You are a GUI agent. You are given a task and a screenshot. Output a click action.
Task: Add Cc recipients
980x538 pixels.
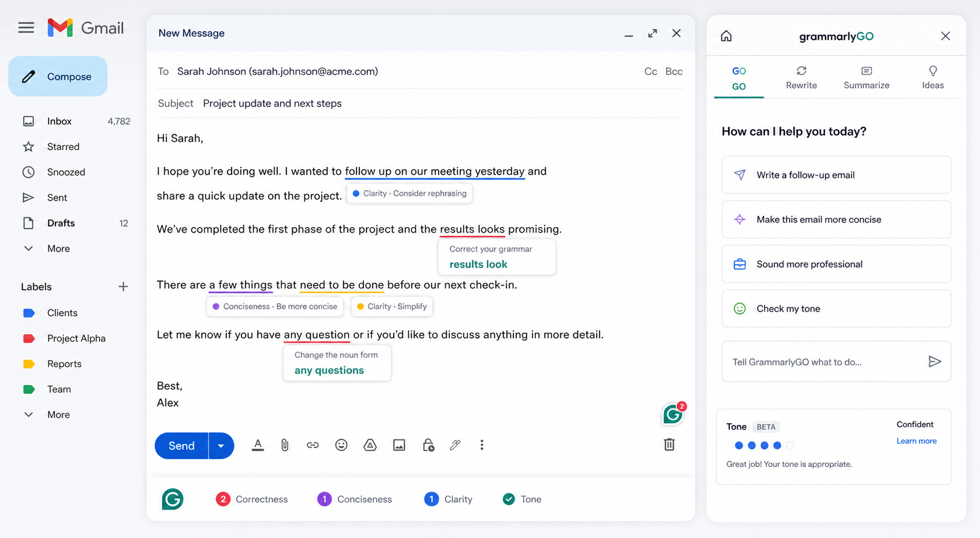(651, 71)
